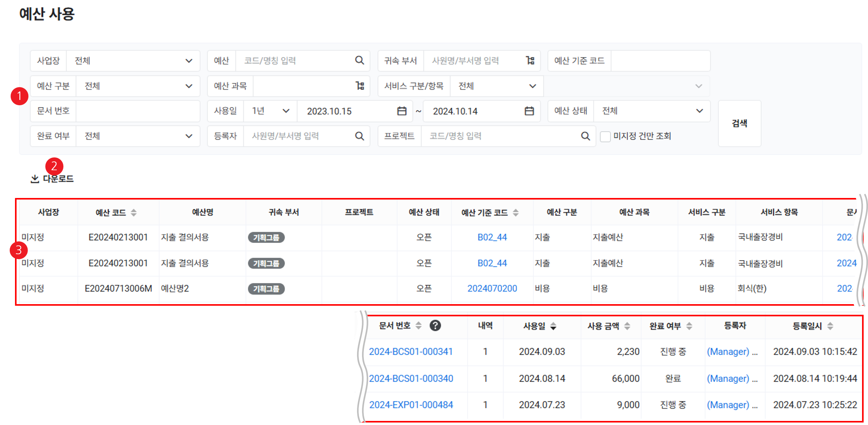Open the 예산 과목 tree selector icon
Screen dimensions: 868x425
pyautogui.click(x=360, y=86)
